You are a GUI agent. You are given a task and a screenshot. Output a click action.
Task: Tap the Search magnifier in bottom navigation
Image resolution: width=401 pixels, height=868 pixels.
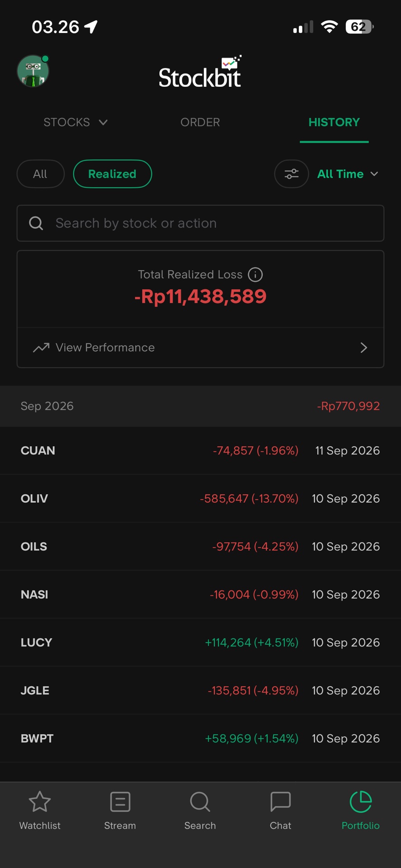click(x=200, y=802)
